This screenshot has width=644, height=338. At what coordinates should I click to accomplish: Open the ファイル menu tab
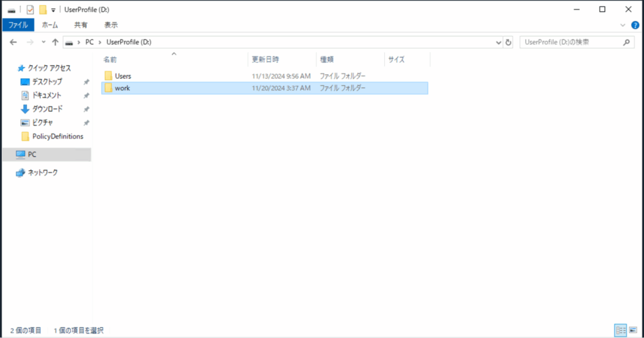(x=18, y=25)
